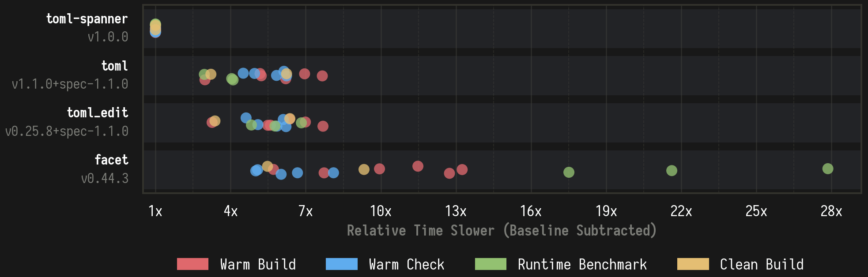Click the facet green point near 28x
Screen dimensions: 868x277
pos(828,168)
